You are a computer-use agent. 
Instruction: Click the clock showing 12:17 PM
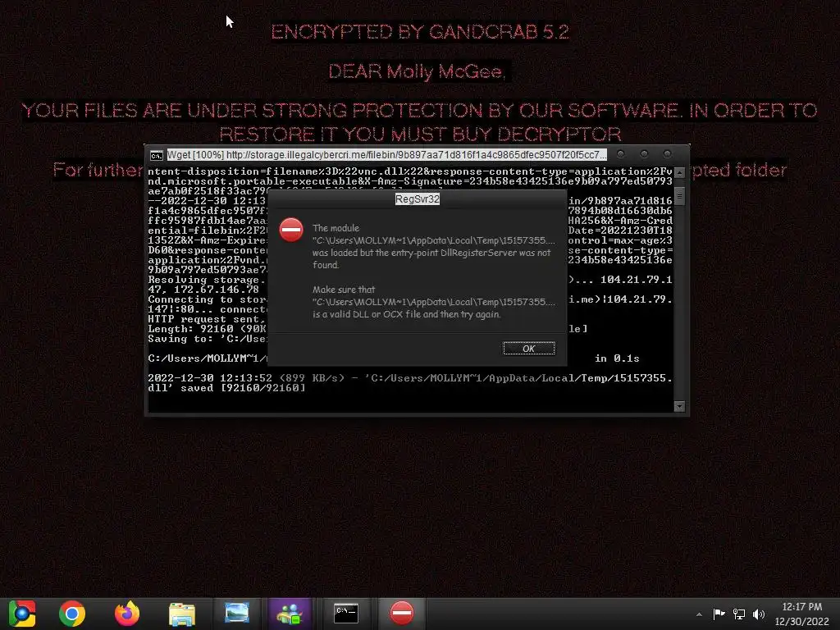click(x=802, y=607)
